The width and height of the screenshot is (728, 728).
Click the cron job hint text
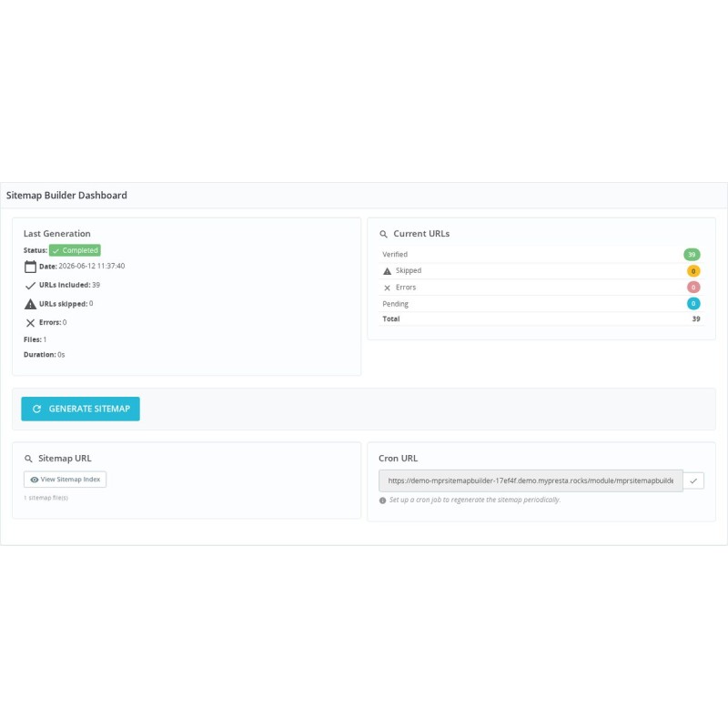click(475, 500)
